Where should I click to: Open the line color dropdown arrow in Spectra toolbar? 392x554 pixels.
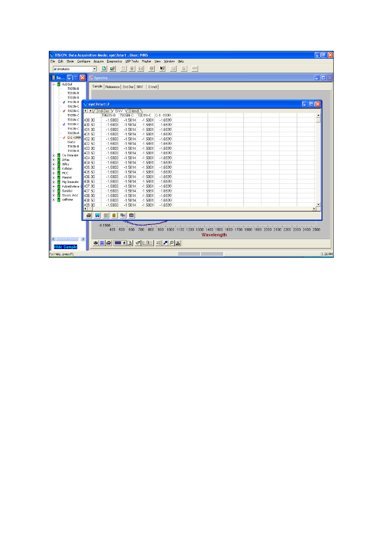pyautogui.click(x=124, y=243)
